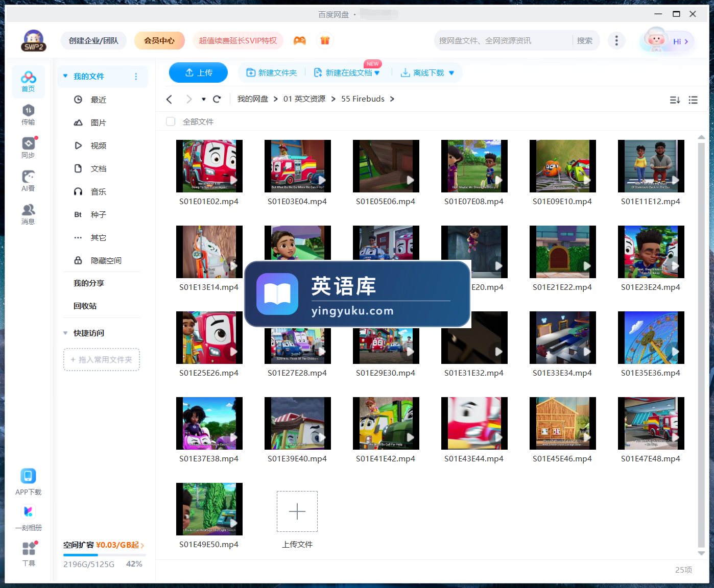Expand chevron after 55 Firebuds breadcrumb
This screenshot has height=588, width=714.
pyautogui.click(x=392, y=99)
